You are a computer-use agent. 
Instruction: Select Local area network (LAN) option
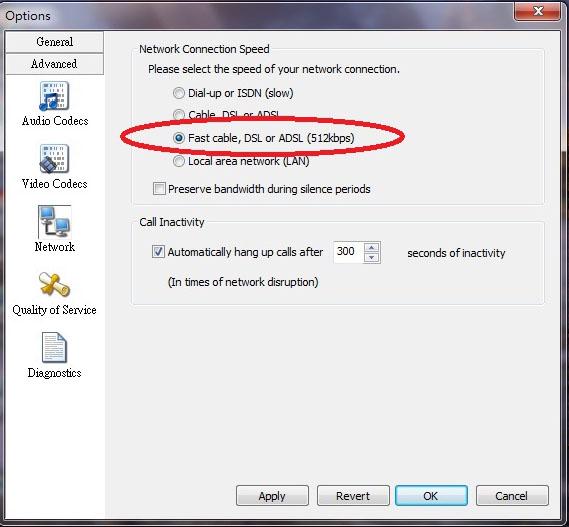179,161
